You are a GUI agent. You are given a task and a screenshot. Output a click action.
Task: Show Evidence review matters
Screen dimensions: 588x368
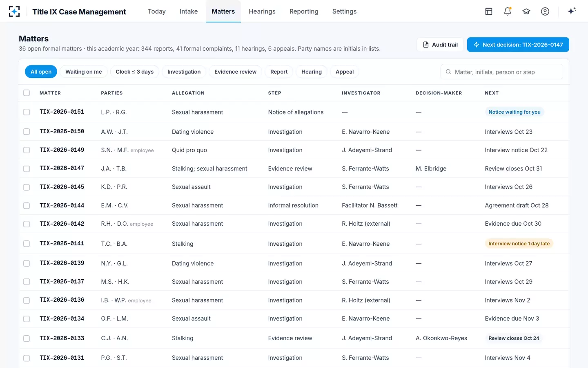coord(236,72)
